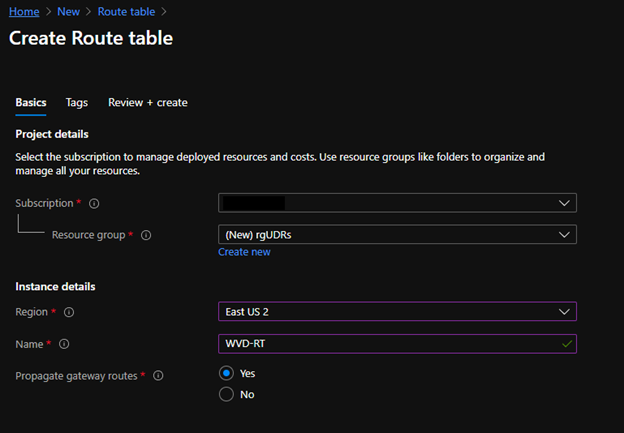Screen dimensions: 624x433
Task: Open the Review + create tab
Action: (147, 102)
